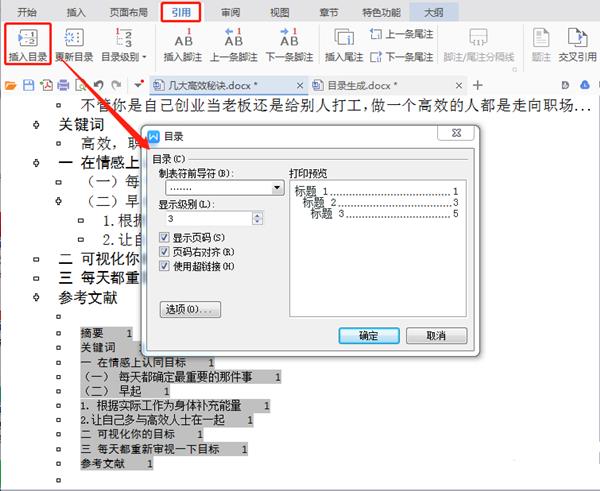Collapse the (二) 早 outline heading

click(59, 201)
